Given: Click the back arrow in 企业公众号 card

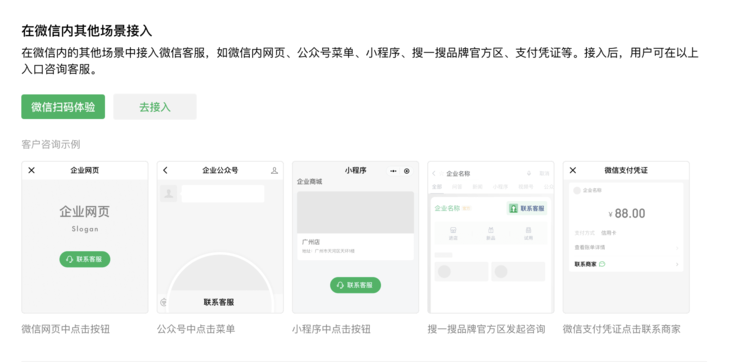Looking at the screenshot, I should tap(165, 170).
